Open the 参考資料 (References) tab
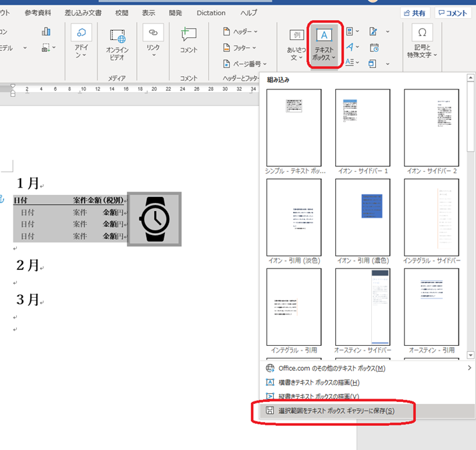Screen dimensions: 476x450 tap(38, 13)
